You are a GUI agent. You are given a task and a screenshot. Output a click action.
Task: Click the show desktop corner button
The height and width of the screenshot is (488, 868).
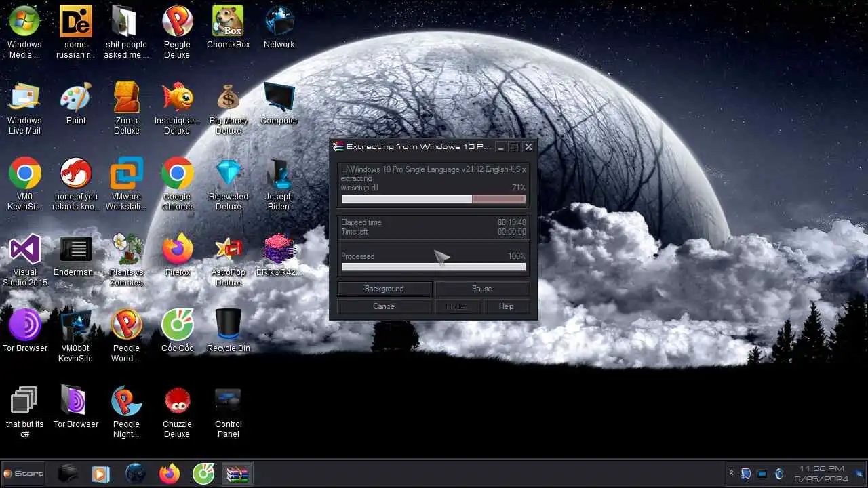point(860,474)
